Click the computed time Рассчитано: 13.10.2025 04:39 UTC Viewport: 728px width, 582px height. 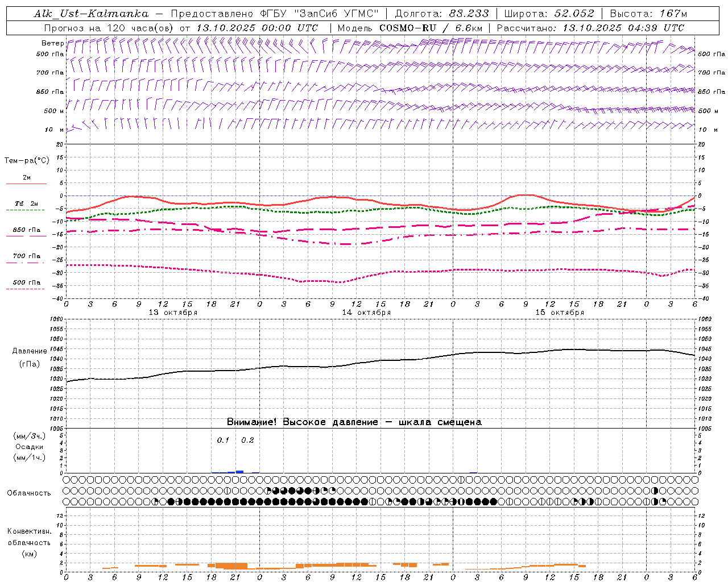[x=590, y=28]
